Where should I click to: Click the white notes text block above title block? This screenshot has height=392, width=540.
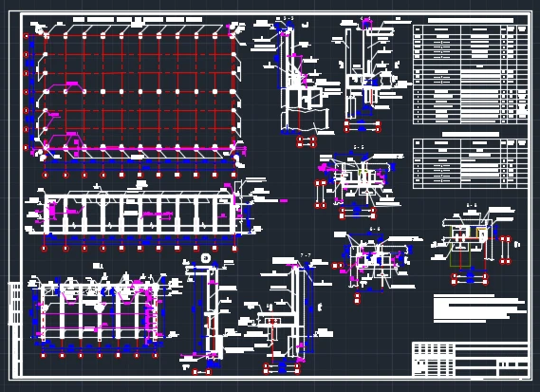pos(479,308)
